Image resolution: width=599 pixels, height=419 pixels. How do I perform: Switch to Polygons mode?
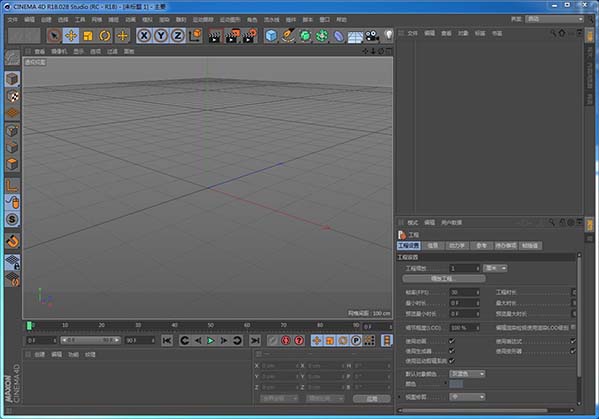pos(13,164)
